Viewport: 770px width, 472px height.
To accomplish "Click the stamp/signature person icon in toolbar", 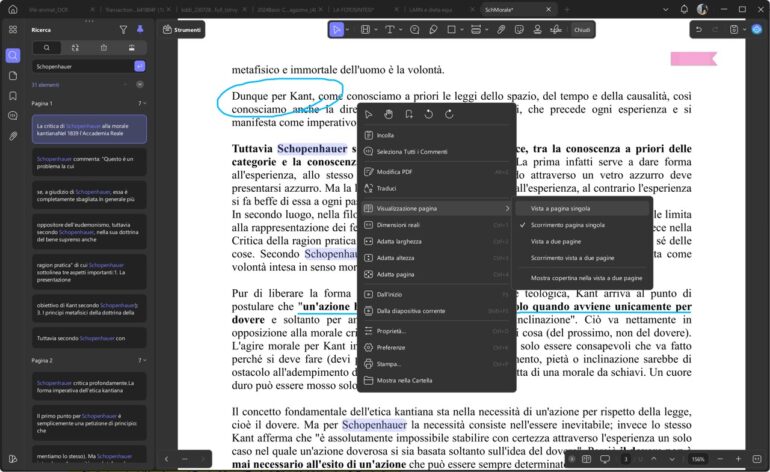I will [x=537, y=29].
